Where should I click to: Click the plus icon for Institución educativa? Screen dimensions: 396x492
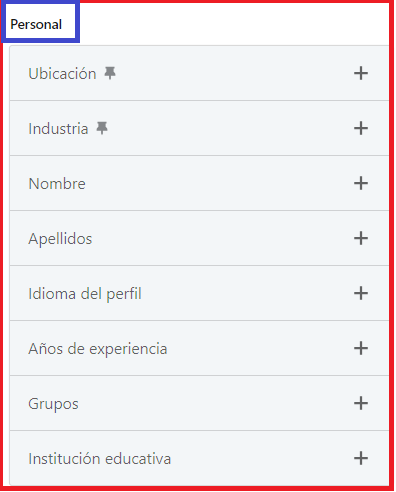point(361,458)
